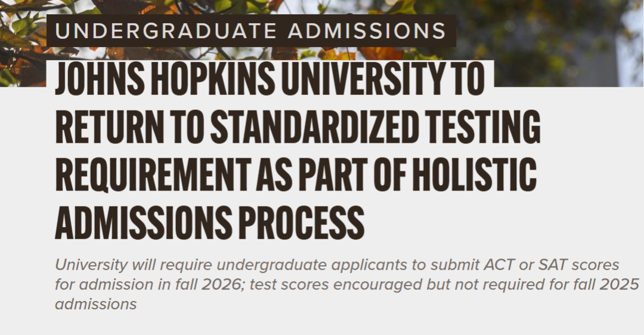644x335 pixels.
Task: Click the 'Admissions Process' headline text
Action: click(209, 223)
